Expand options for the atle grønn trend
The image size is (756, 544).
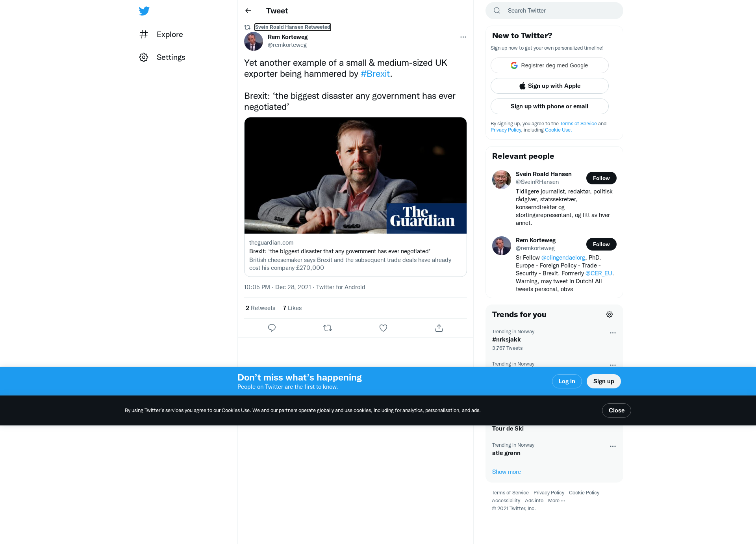tap(613, 446)
